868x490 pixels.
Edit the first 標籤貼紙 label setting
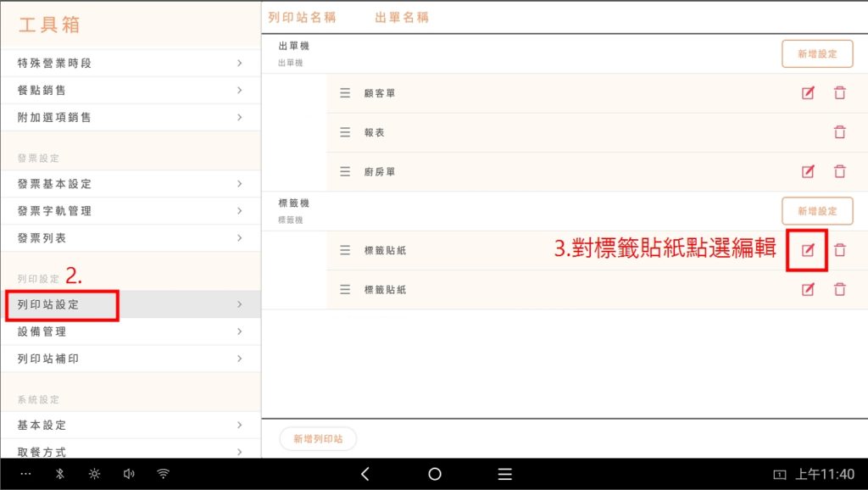coord(808,250)
